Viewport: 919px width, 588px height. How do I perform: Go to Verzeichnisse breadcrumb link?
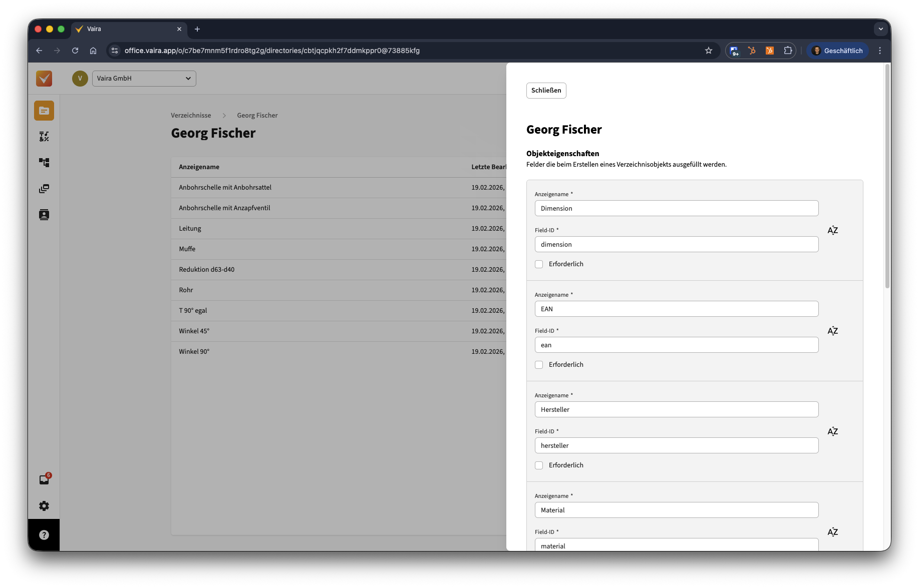click(x=191, y=116)
